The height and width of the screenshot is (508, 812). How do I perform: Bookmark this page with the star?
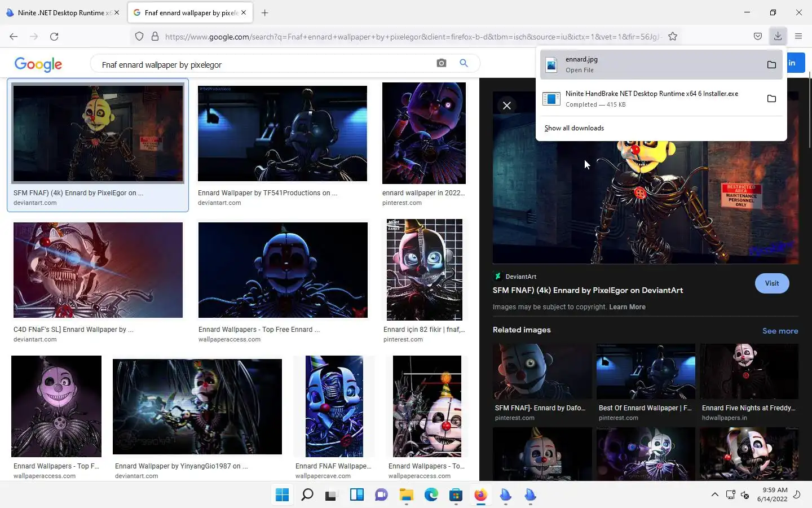[x=673, y=37]
